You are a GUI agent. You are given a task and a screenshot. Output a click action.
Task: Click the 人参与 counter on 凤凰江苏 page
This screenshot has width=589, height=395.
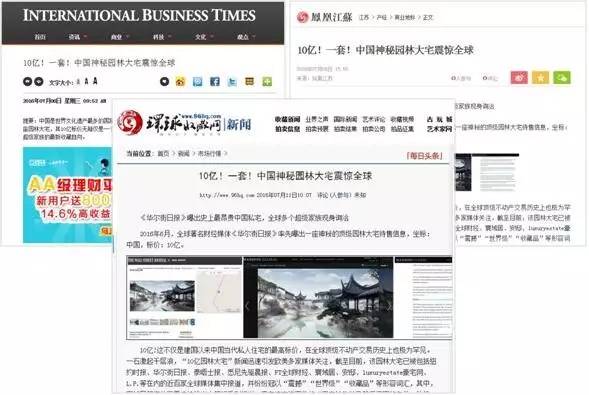pos(461,78)
